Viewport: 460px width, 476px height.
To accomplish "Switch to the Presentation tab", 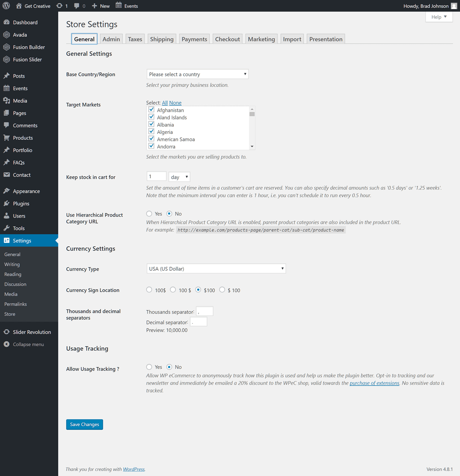I will 326,39.
